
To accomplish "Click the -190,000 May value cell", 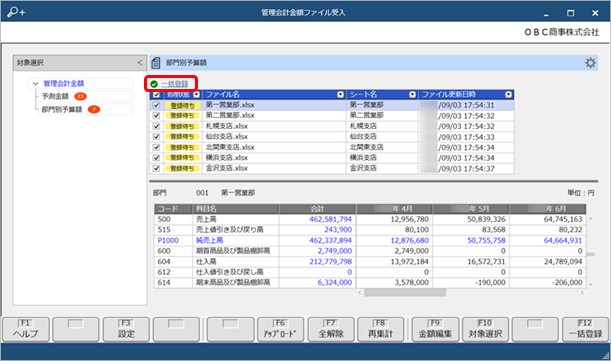I will (x=471, y=283).
